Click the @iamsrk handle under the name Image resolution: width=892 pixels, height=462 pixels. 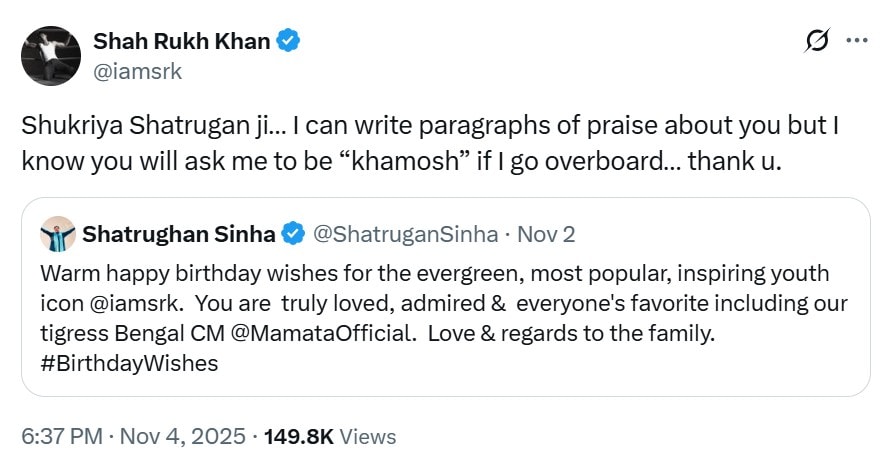(137, 71)
